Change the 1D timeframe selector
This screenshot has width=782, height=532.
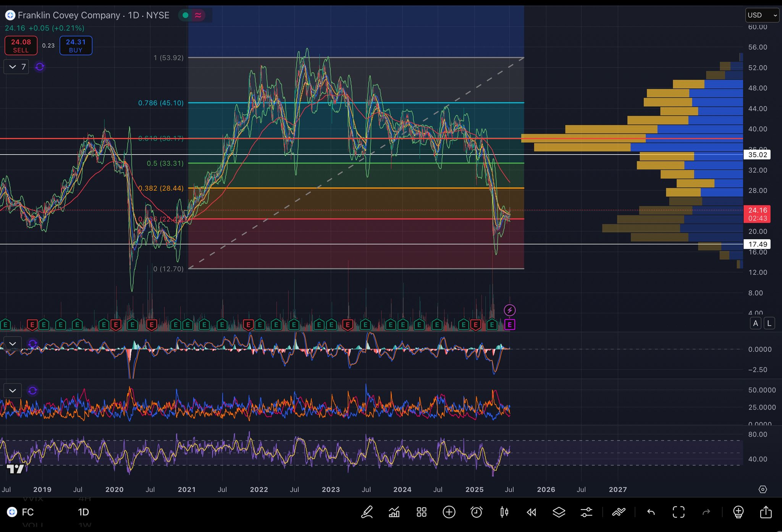(83, 512)
